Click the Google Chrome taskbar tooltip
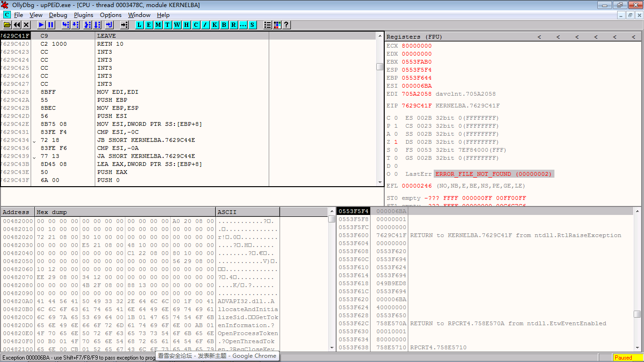This screenshot has height=362, width=644. tap(217, 356)
